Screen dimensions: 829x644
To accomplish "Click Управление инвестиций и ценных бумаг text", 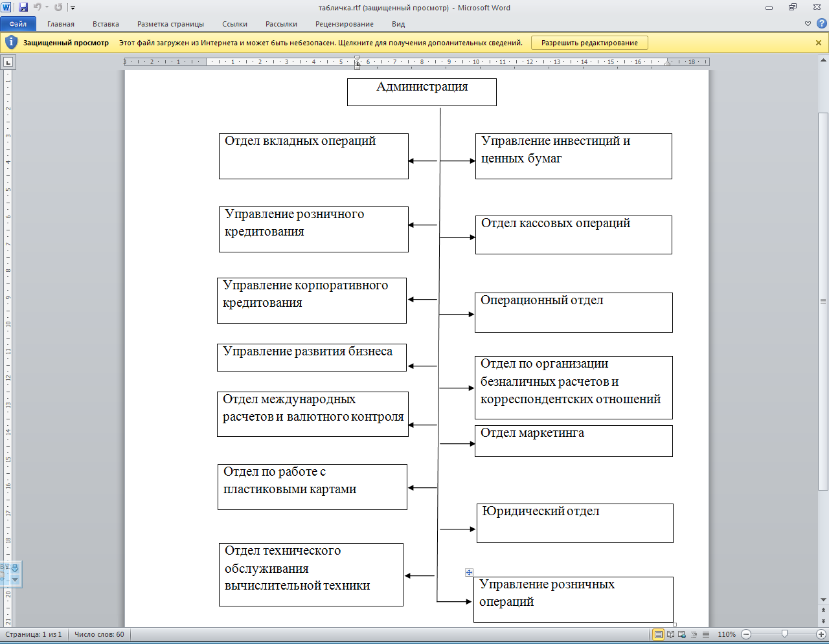I will 556,150.
